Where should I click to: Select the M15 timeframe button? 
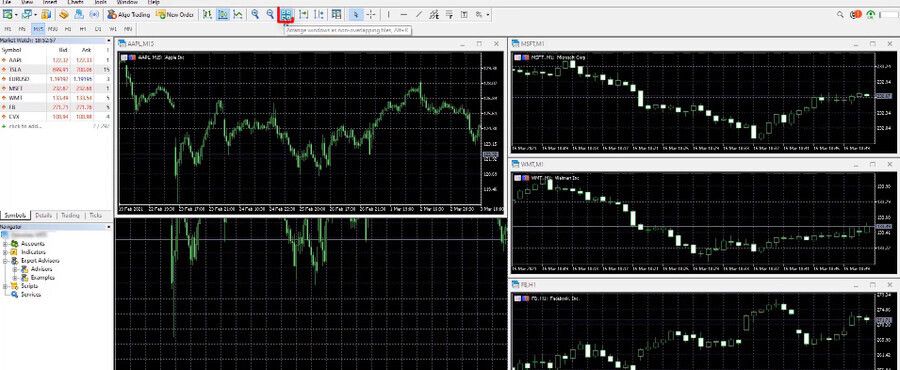(x=38, y=29)
